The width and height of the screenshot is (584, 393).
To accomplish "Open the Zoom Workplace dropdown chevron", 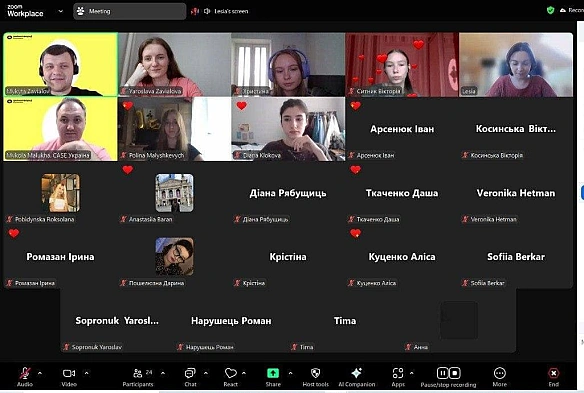I will coord(61,11).
